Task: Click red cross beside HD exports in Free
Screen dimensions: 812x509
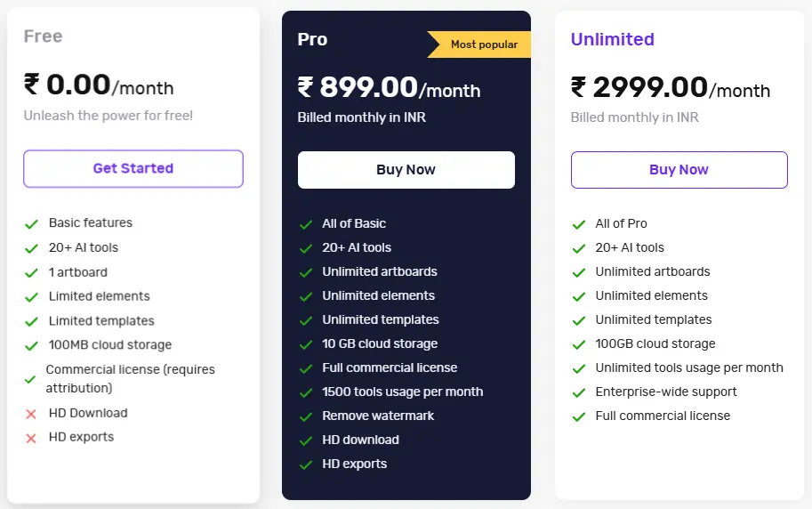Action: coord(31,438)
